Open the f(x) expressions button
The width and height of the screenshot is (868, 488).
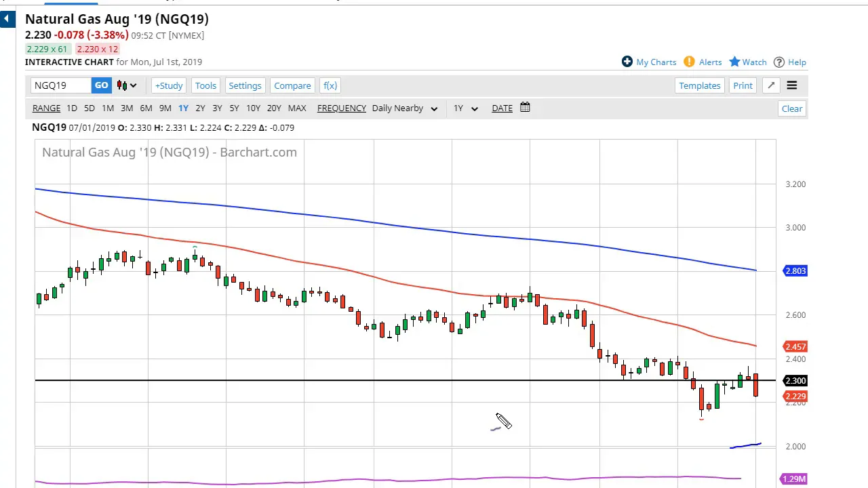[330, 85]
